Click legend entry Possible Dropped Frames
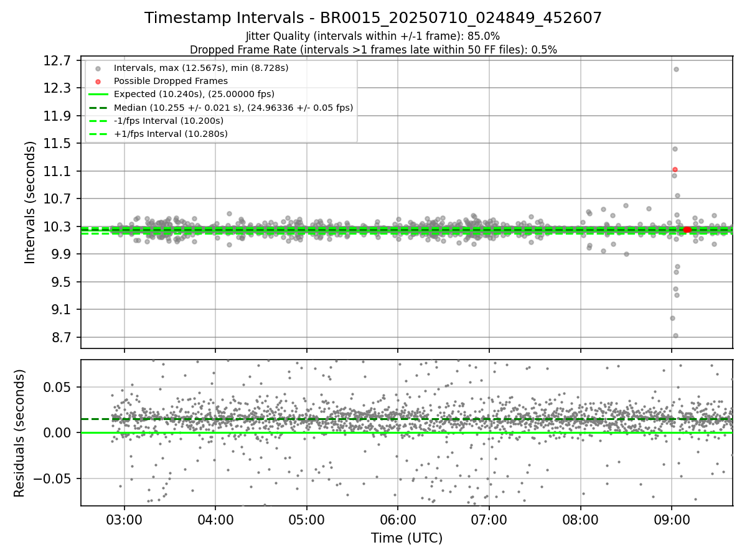This screenshot has height=560, width=747. click(171, 81)
